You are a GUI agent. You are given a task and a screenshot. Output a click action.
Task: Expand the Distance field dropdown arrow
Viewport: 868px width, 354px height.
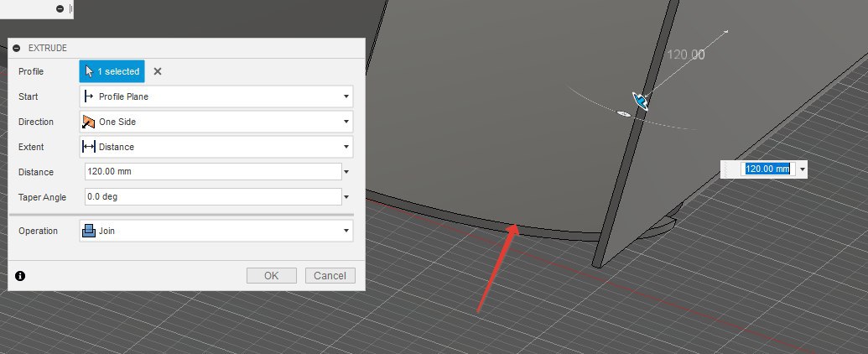pos(346,172)
